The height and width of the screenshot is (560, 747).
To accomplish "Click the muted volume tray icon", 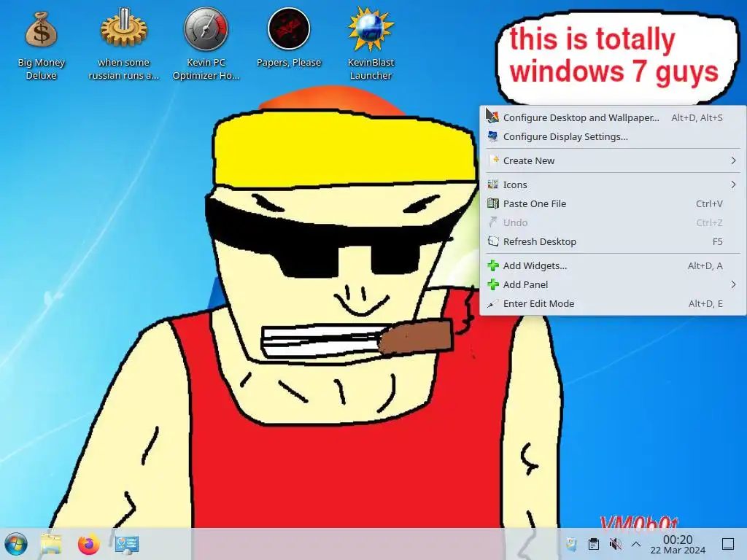I will 615,544.
